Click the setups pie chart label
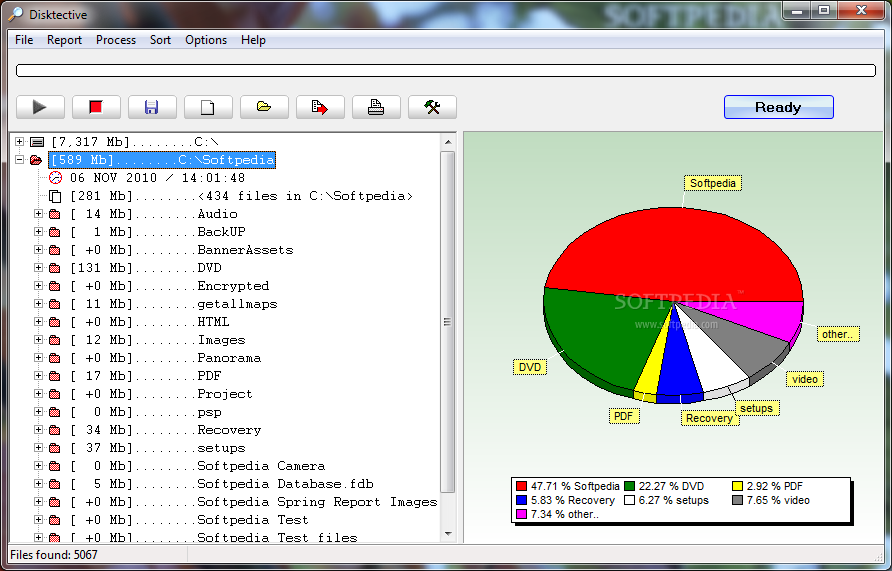 [x=756, y=408]
